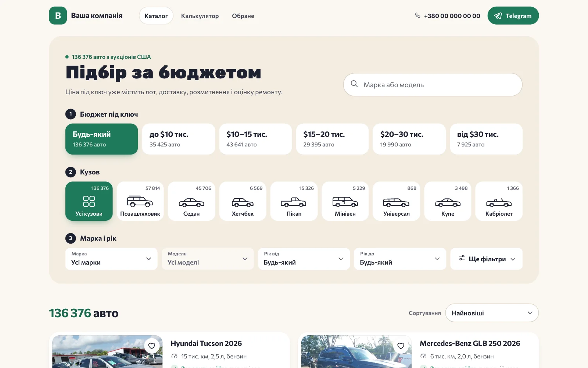This screenshot has width=588, height=368.
Task: Open the Mercedes-Benz GLB 250 2026 title
Action: (x=470, y=343)
